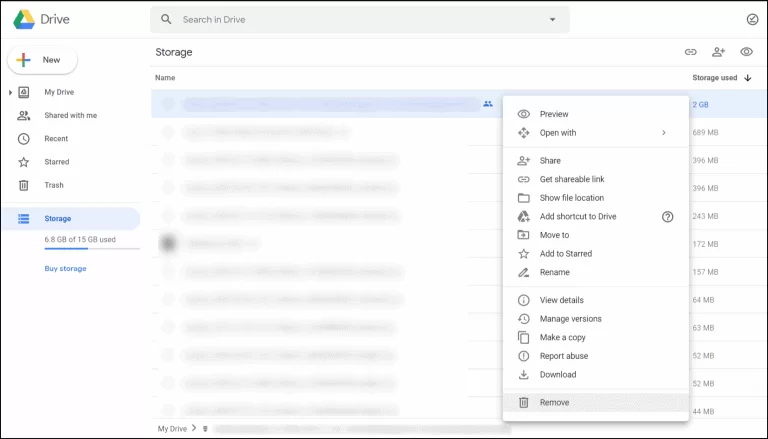Click the add people share icon

(718, 52)
